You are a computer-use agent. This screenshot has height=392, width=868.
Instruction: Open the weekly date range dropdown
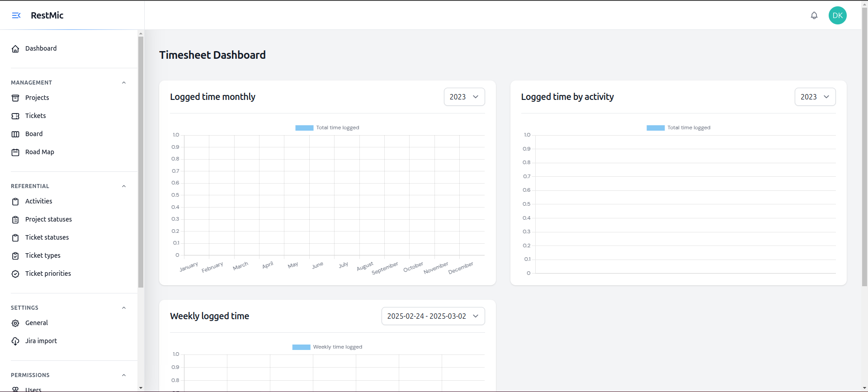(x=433, y=316)
